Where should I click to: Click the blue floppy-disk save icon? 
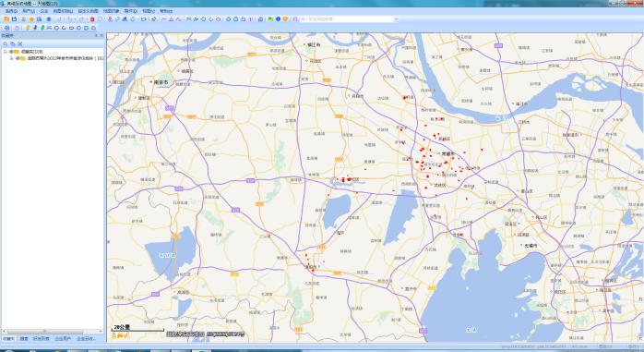tap(14, 18)
